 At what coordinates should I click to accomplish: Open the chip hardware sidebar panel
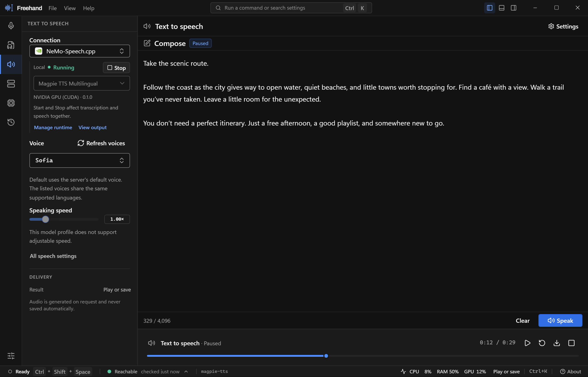point(11,103)
